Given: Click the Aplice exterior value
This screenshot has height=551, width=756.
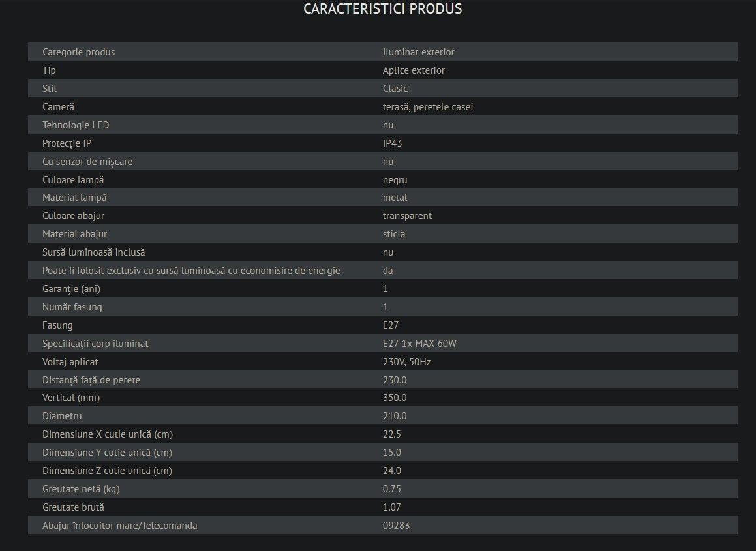Looking at the screenshot, I should 414,70.
